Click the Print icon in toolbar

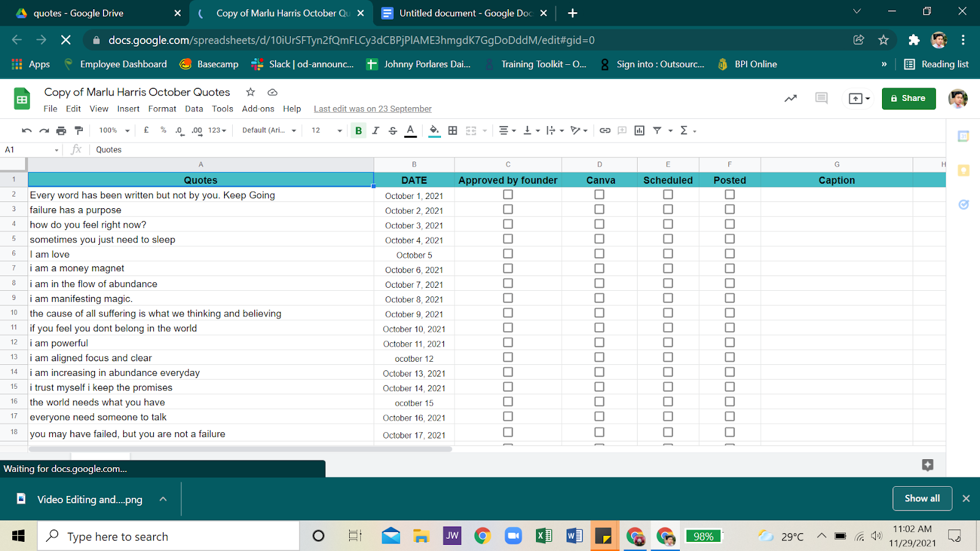coord(61,130)
